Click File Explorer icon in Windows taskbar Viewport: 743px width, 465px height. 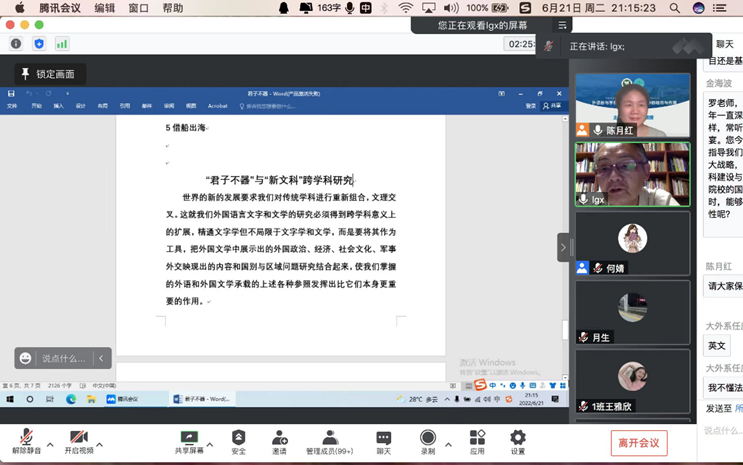pyautogui.click(x=91, y=399)
